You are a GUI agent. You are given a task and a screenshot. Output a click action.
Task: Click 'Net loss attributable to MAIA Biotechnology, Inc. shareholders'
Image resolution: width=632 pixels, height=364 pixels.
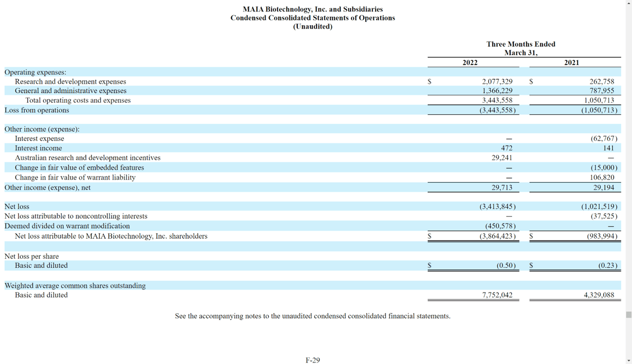pos(111,236)
